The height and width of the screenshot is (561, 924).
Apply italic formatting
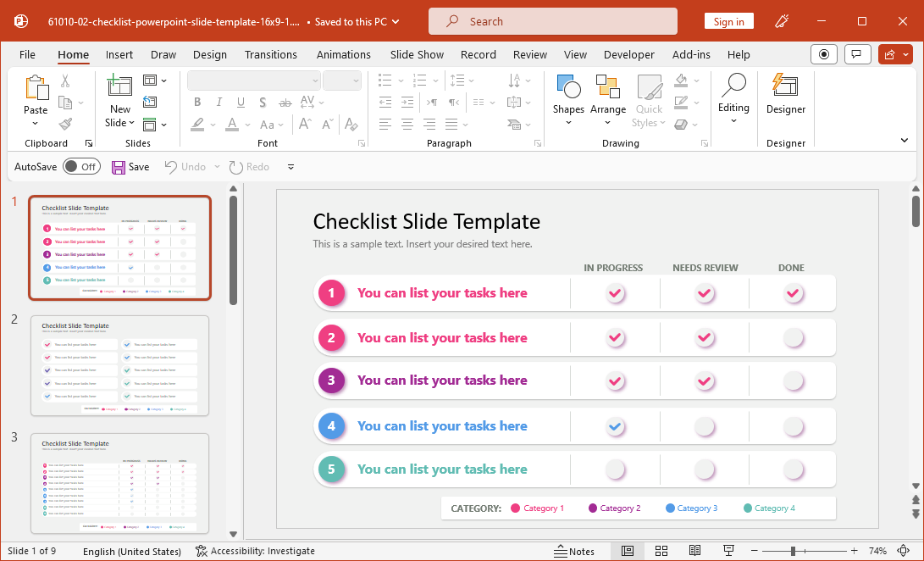[219, 102]
